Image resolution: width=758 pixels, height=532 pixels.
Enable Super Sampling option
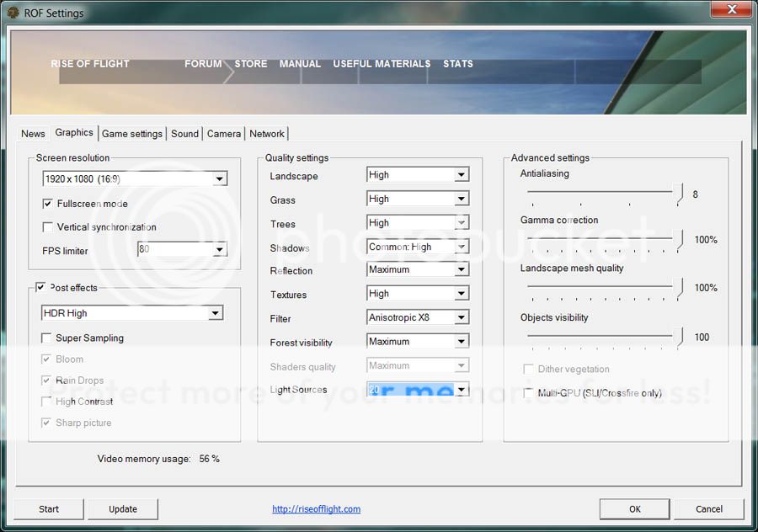pyautogui.click(x=47, y=338)
